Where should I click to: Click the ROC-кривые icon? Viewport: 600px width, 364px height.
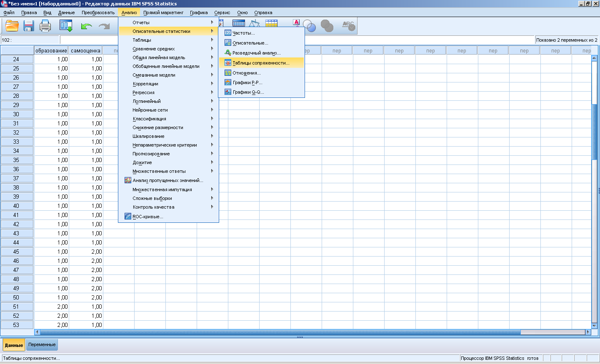128,217
